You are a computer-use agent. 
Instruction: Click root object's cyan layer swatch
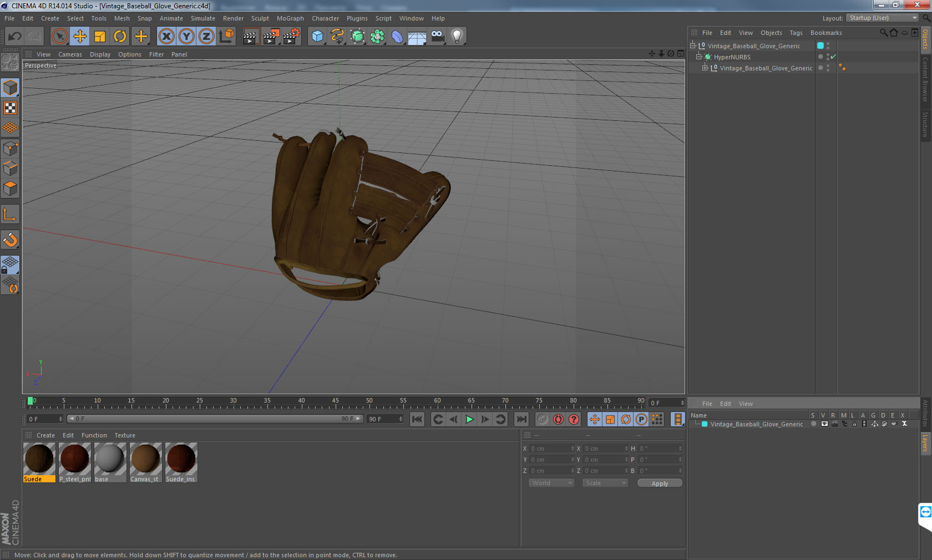(820, 45)
